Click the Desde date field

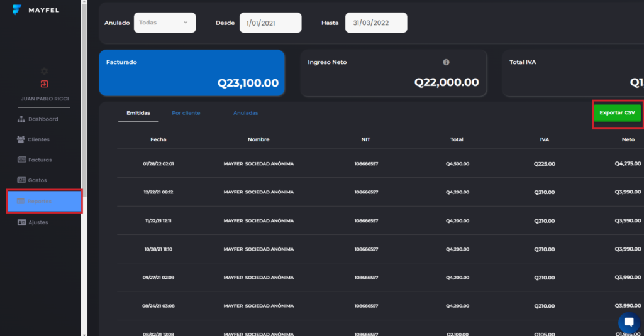pyautogui.click(x=270, y=23)
